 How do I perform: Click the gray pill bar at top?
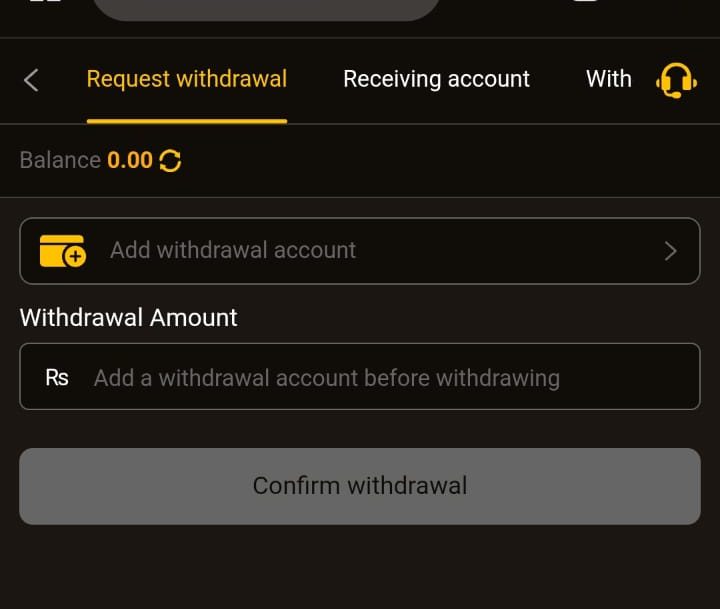(x=266, y=9)
